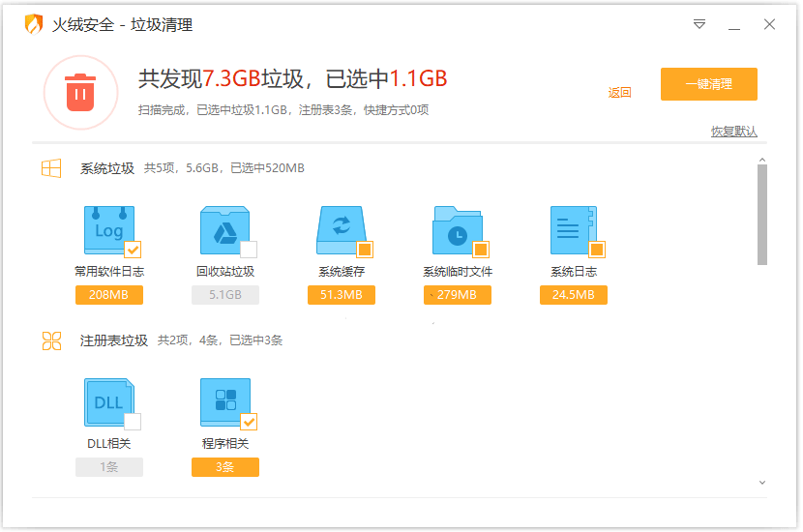Viewport: 803px width, 532px height.
Task: Toggle the 系统日志 partial checkbox
Action: [x=597, y=250]
